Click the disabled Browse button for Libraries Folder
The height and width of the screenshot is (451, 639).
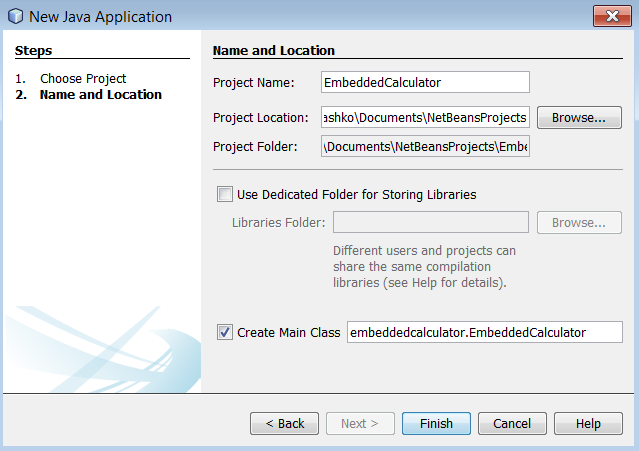coord(579,222)
